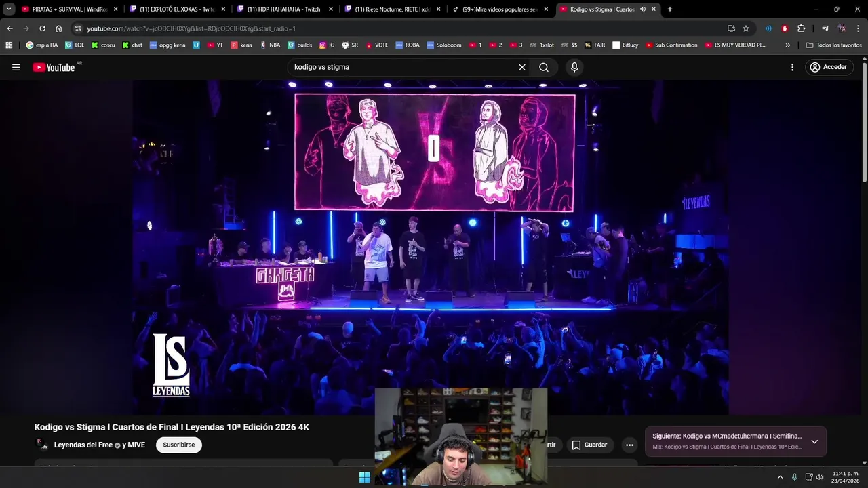The width and height of the screenshot is (868, 488).
Task: Click the Leyendas del Free channel avatar
Action: (x=42, y=445)
